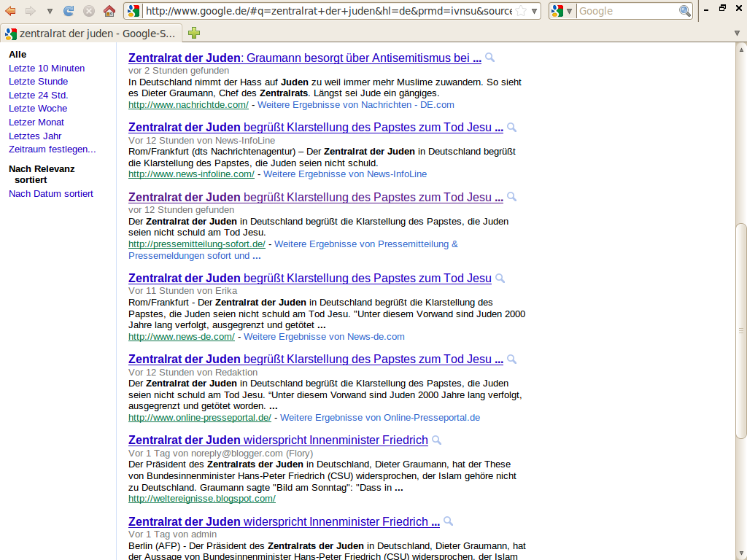The width and height of the screenshot is (747, 560).
Task: Reload the current page
Action: point(69,10)
